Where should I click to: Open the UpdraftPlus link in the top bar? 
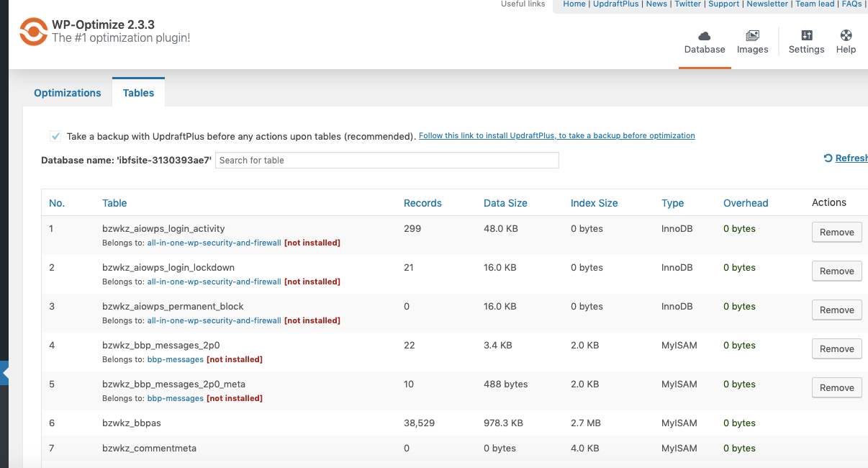coord(615,4)
